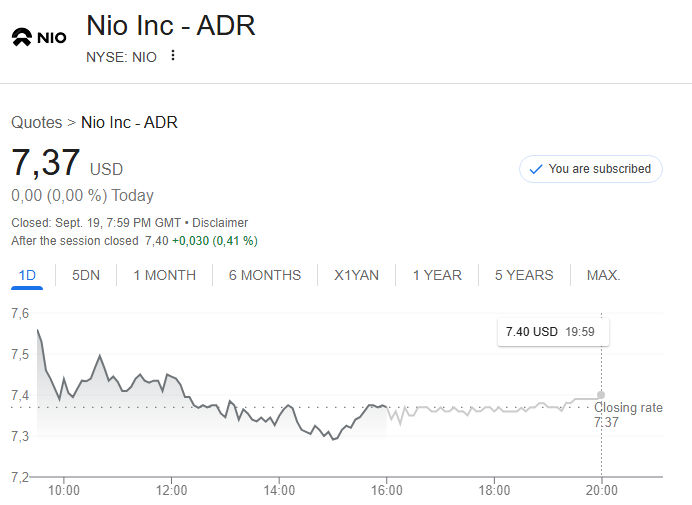The height and width of the screenshot is (505, 692).
Task: Select the 5 YEARS chart tab
Action: point(524,275)
